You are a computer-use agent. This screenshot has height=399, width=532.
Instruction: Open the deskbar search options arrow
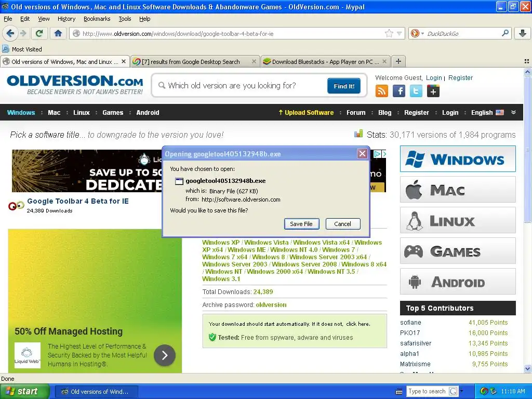click(461, 391)
